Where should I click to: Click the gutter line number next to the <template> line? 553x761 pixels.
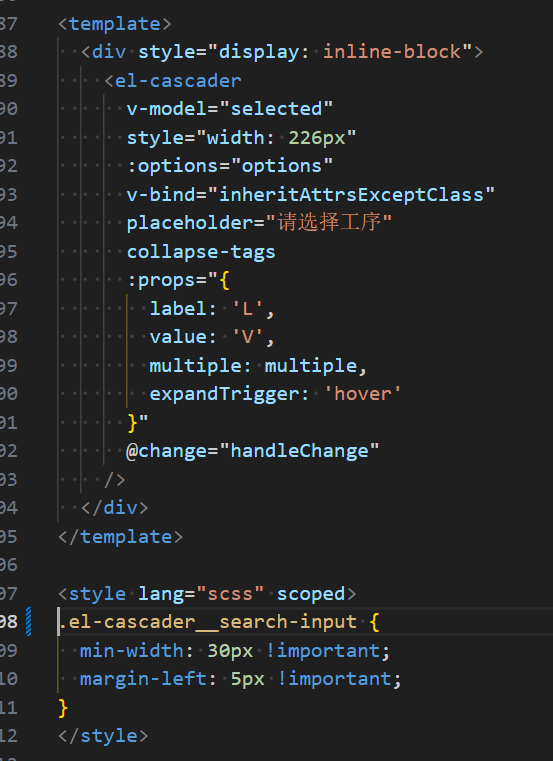click(x=8, y=24)
